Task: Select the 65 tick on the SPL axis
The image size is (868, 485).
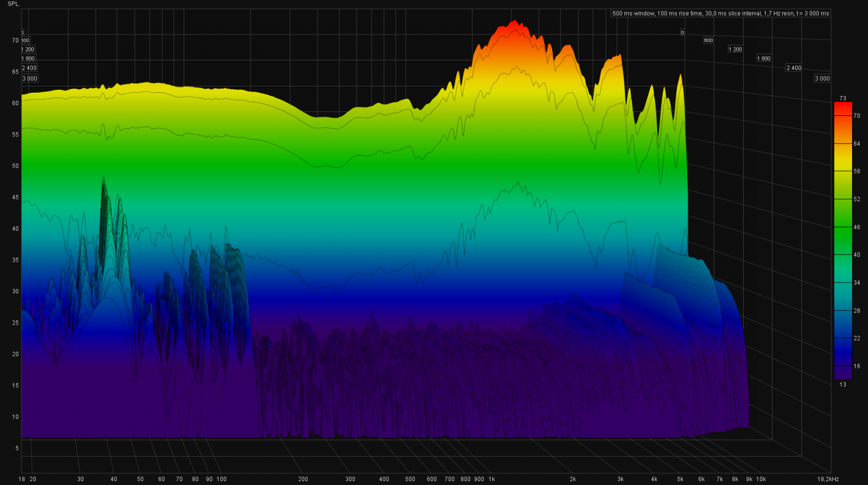Action: (15, 72)
